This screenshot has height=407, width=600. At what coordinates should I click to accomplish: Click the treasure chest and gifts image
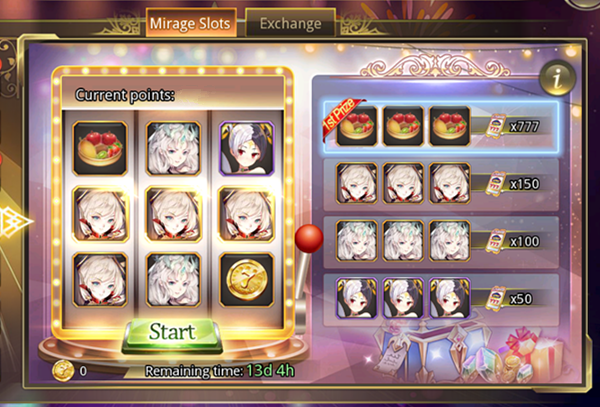click(x=469, y=350)
